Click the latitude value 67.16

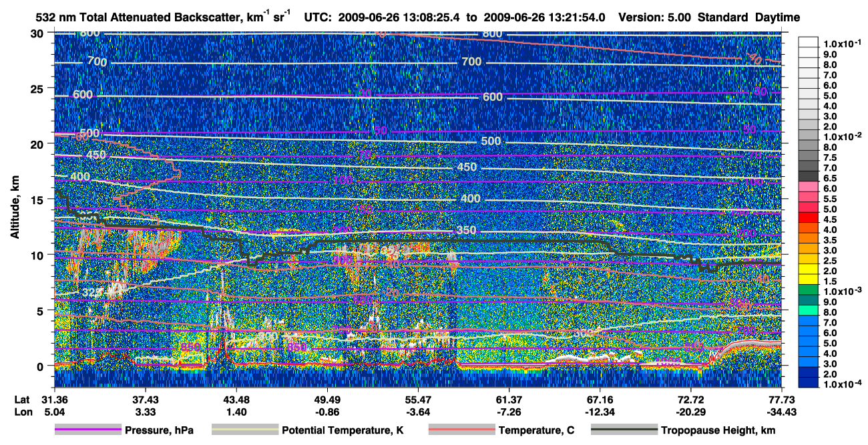pos(600,400)
